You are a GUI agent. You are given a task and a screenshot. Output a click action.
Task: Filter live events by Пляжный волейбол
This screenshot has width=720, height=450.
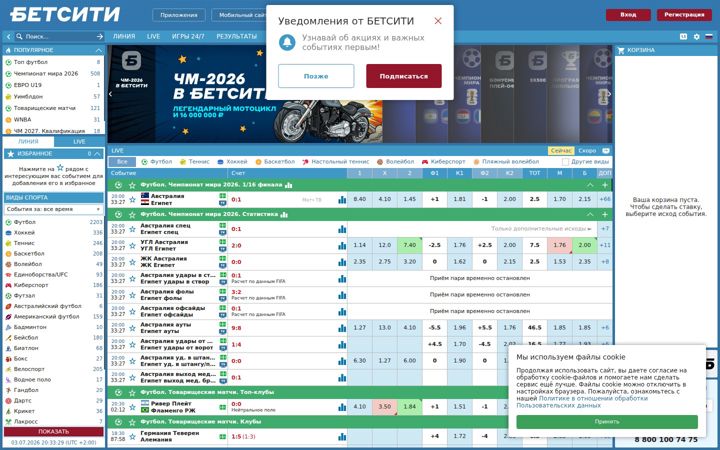pos(506,162)
